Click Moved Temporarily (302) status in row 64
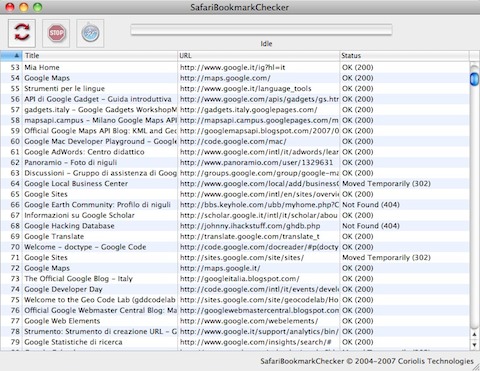Image resolution: width=480 pixels, height=371 pixels. [386, 184]
